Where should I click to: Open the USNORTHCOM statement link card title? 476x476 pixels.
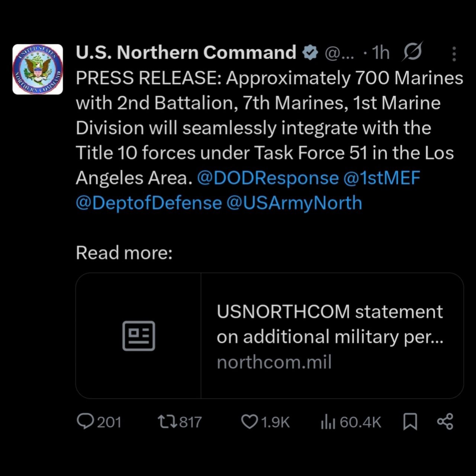click(x=330, y=324)
